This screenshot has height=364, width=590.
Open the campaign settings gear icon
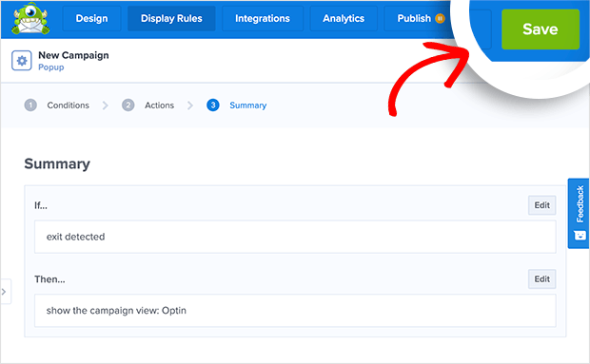[22, 61]
